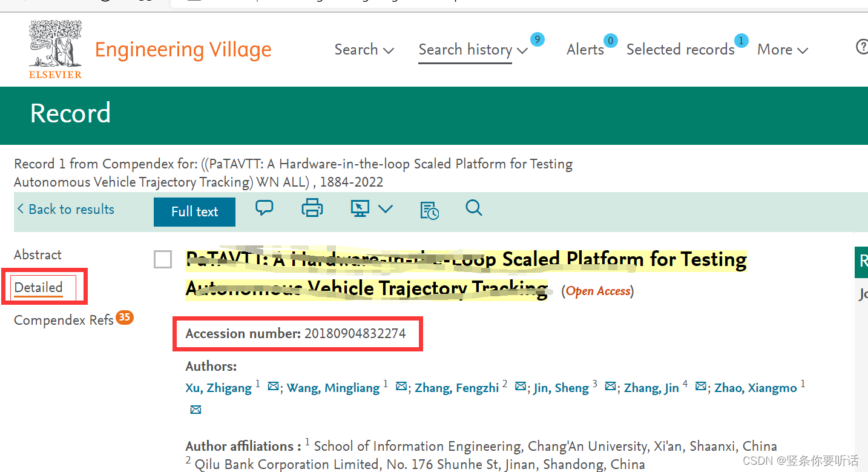Open the Compendex Refs tab
868x472 pixels.
pyautogui.click(x=64, y=320)
